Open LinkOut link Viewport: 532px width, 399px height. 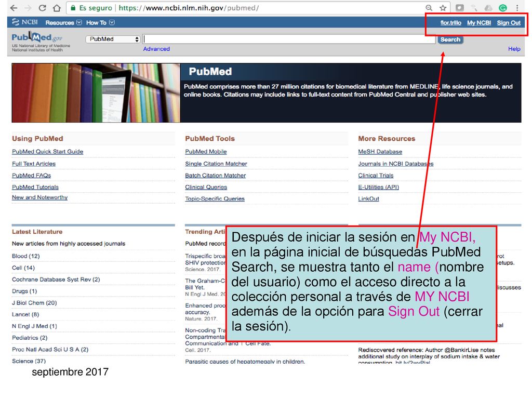pos(368,199)
